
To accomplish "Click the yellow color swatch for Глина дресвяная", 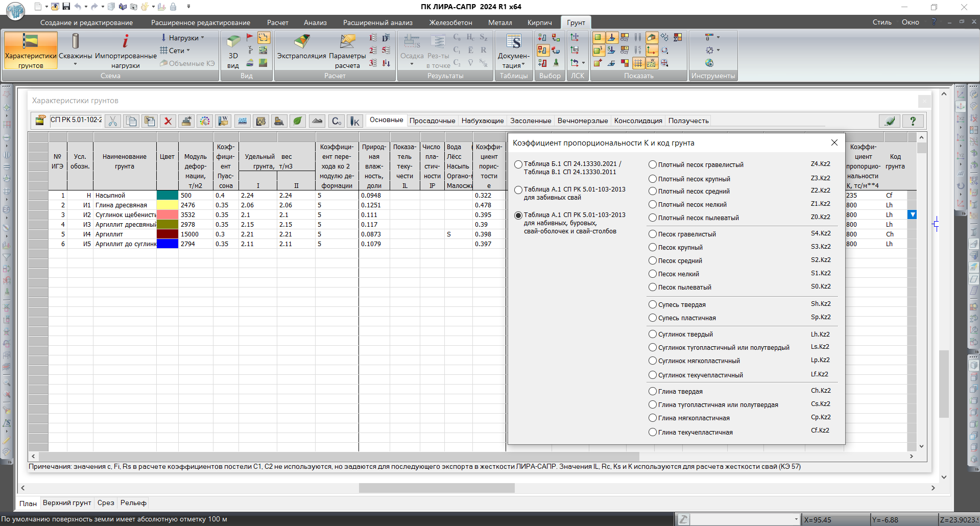I will pos(168,205).
